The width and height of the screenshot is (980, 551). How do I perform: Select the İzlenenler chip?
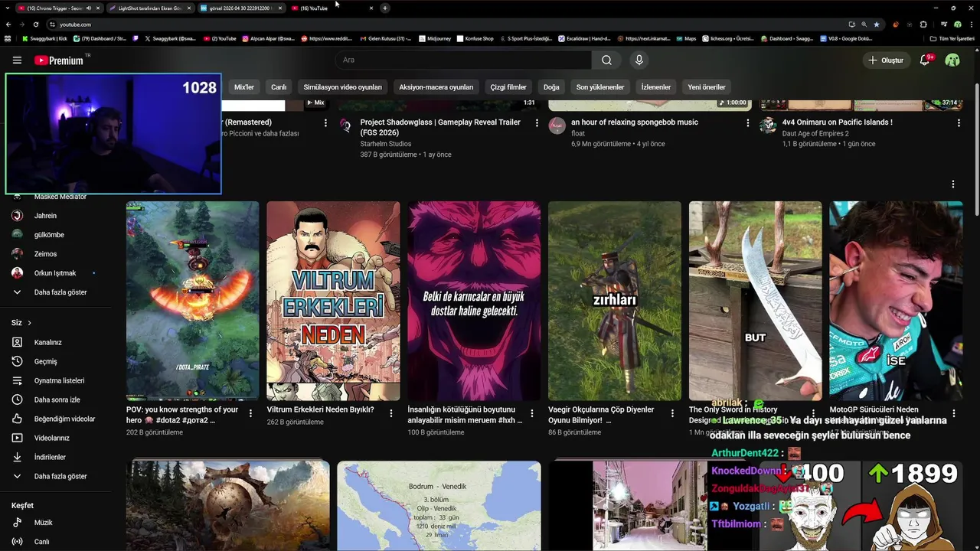pos(656,87)
